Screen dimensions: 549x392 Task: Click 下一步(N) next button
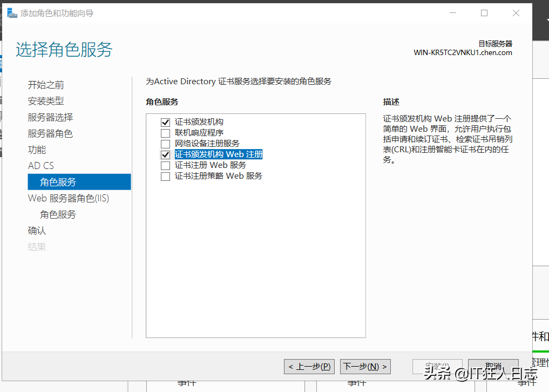365,367
